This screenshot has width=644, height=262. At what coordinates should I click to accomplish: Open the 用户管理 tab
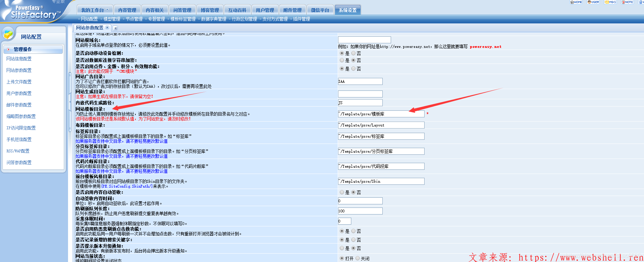coord(265,10)
